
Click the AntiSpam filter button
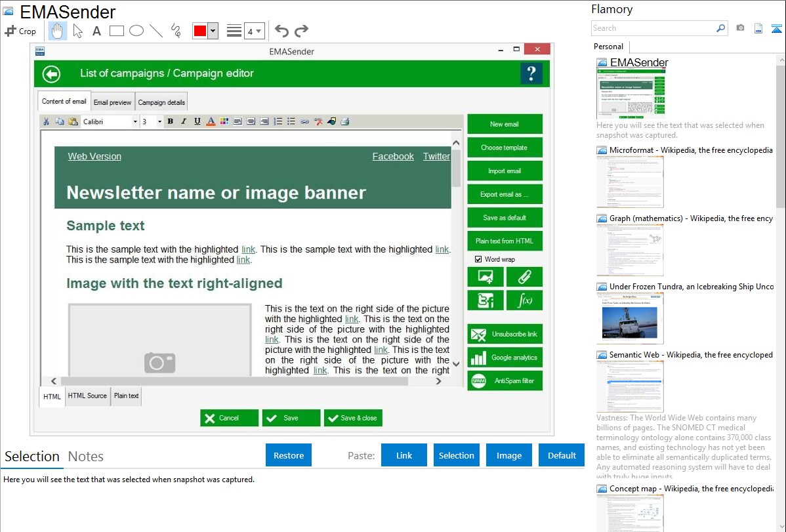[505, 380]
